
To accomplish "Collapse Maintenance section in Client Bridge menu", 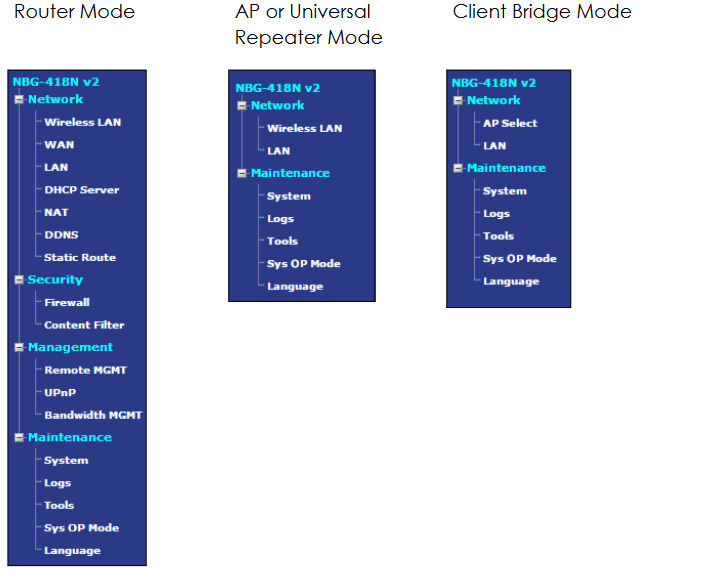I will click(458, 169).
